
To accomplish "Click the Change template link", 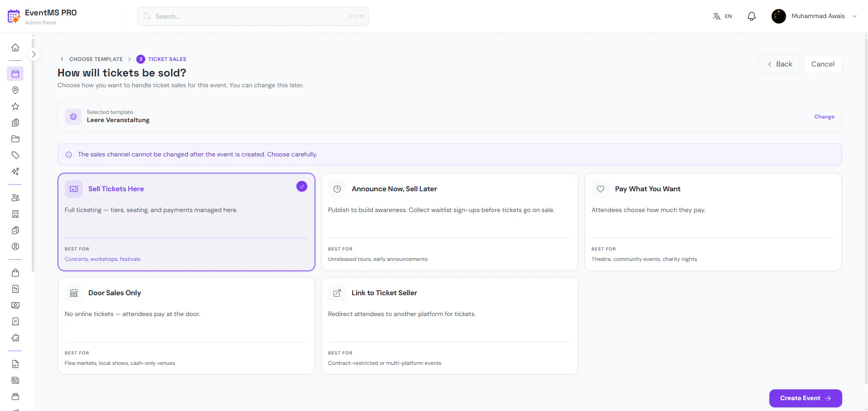I will pos(824,117).
